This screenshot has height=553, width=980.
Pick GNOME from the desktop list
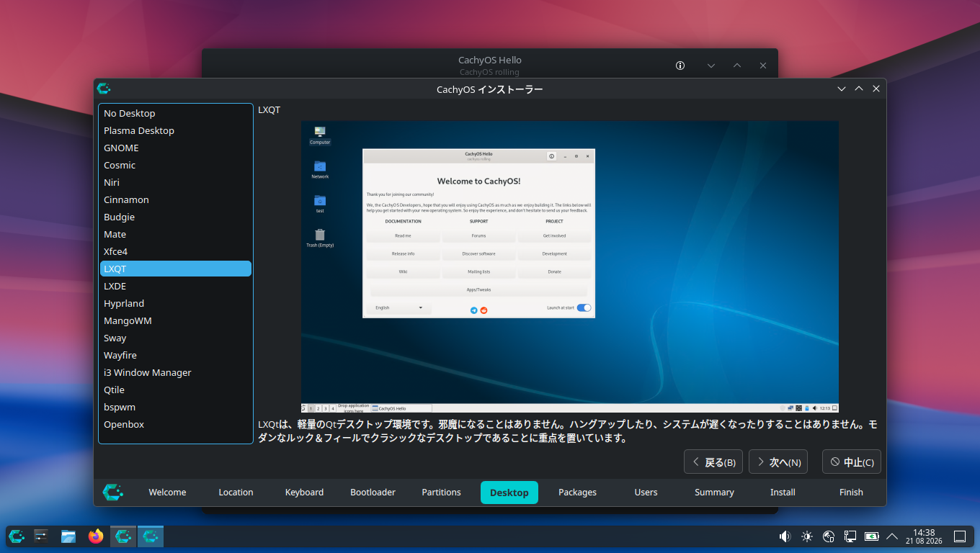[x=176, y=148]
